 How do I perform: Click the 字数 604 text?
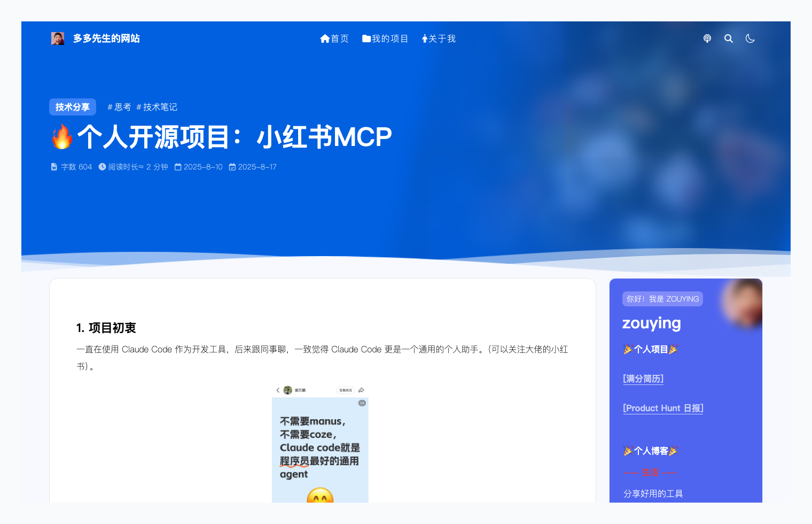(x=76, y=167)
